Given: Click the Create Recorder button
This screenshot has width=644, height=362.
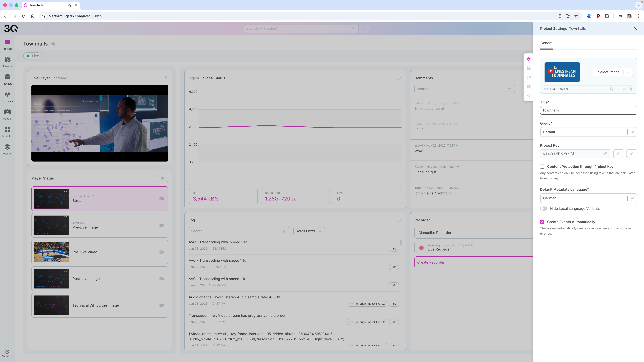Looking at the screenshot, I should point(431,262).
